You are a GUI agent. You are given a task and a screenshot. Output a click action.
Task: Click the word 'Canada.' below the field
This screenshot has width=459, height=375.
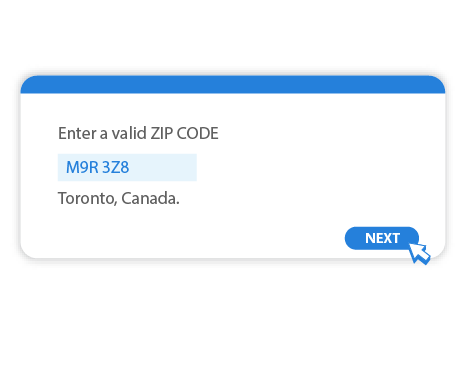150,198
